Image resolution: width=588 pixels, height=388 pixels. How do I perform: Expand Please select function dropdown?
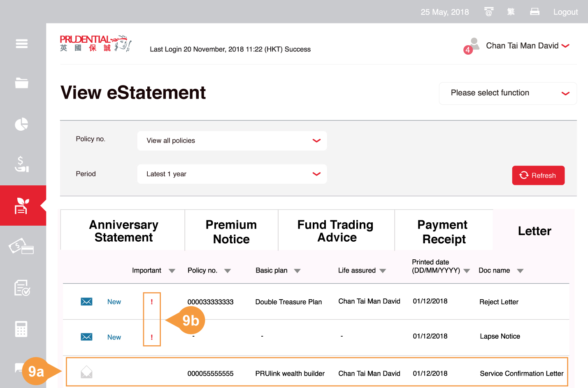coord(508,93)
